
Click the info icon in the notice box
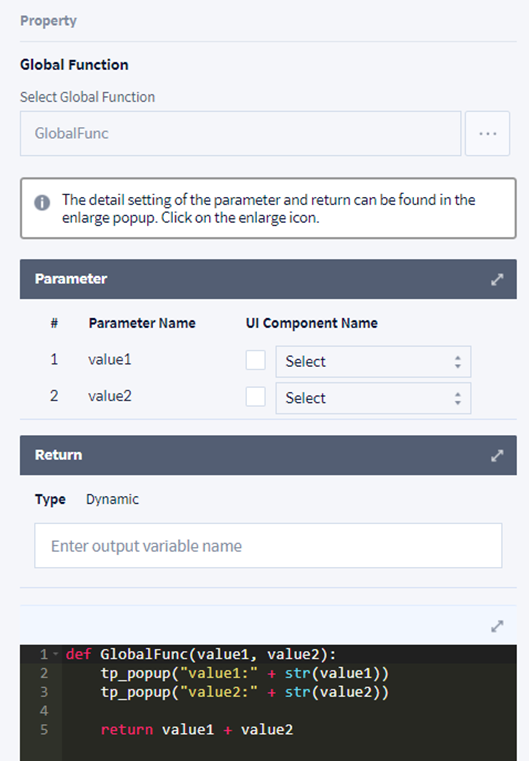[x=42, y=202]
